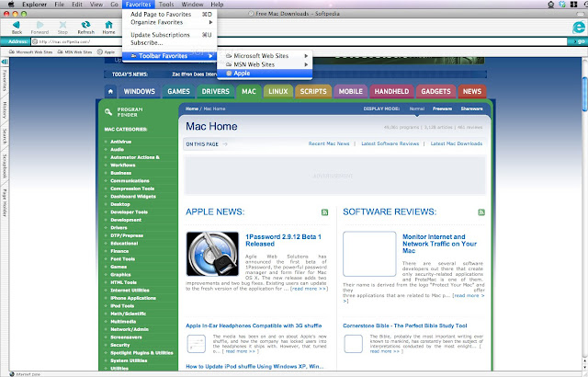Open the Tools menu
The height and width of the screenshot is (377, 588).
click(166, 4)
